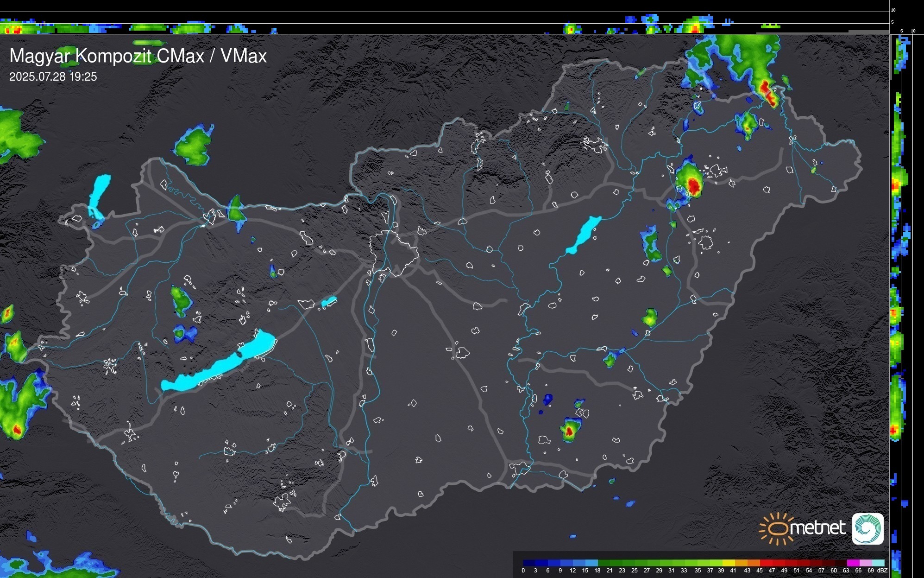Click the Magyar Kompozit CMax / VMax title
Viewport: 924px width, 578px height.
pyautogui.click(x=138, y=56)
